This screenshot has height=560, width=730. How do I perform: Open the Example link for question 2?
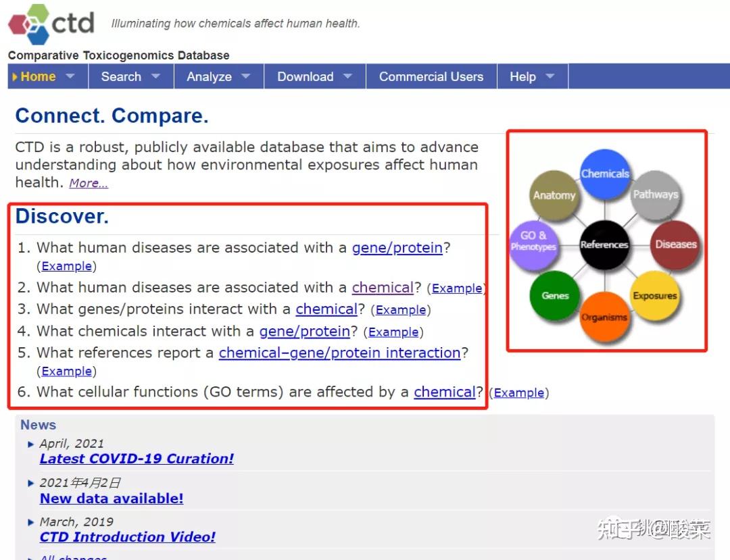click(457, 288)
